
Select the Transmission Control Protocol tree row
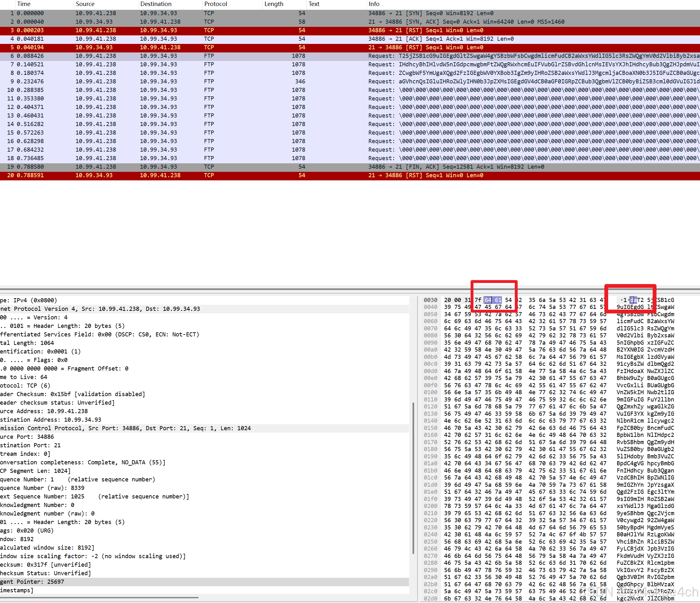tap(125, 428)
